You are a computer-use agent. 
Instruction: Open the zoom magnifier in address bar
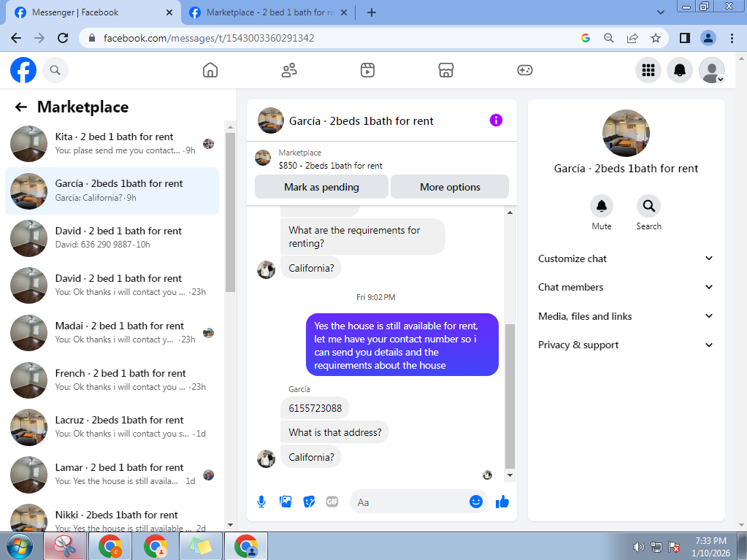608,38
